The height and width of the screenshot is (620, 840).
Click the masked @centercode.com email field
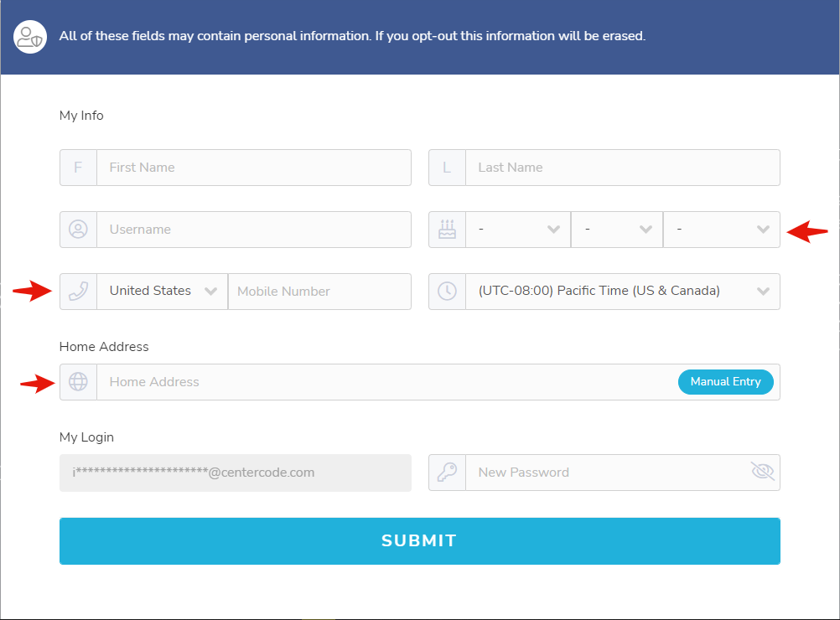236,473
